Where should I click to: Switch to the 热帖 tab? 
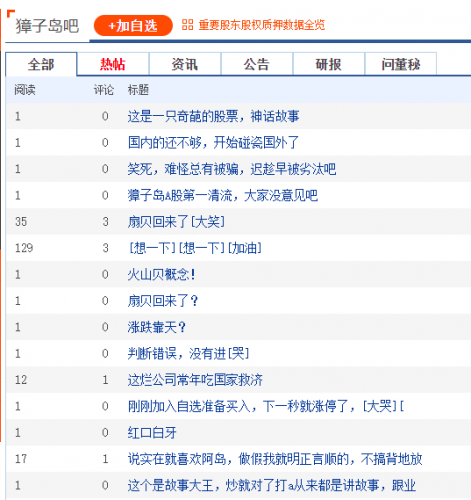tap(113, 64)
